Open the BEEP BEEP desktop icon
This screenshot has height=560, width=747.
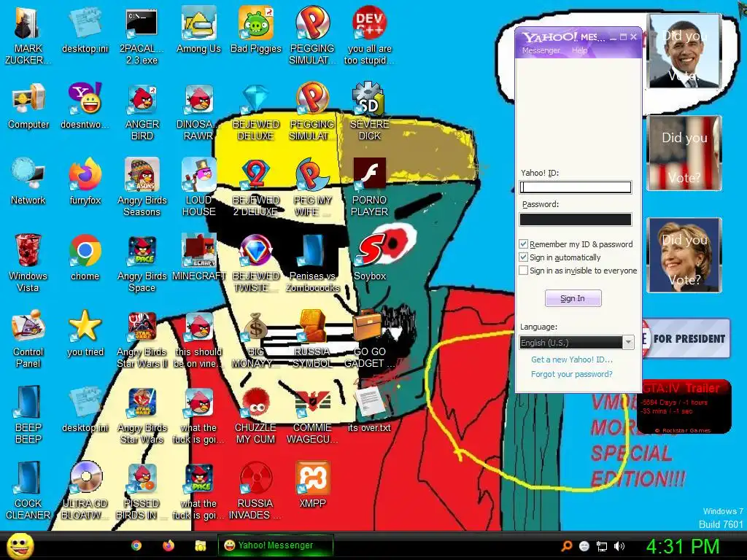(x=28, y=414)
